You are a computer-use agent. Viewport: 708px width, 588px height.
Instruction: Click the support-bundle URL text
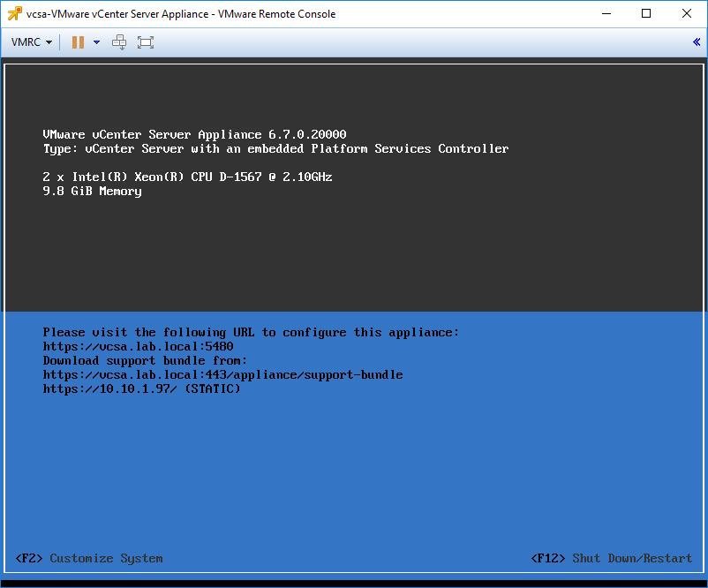(x=223, y=375)
